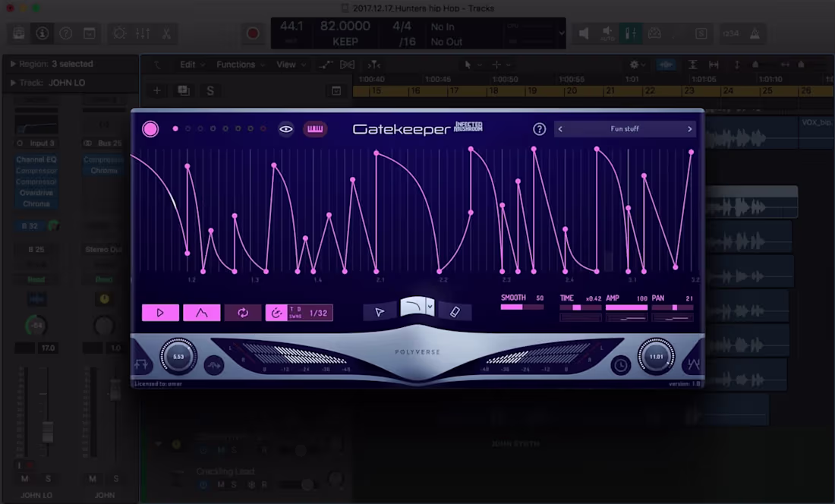Open the LCD display mode dropdown arrow
835x504 pixels.
click(x=561, y=33)
